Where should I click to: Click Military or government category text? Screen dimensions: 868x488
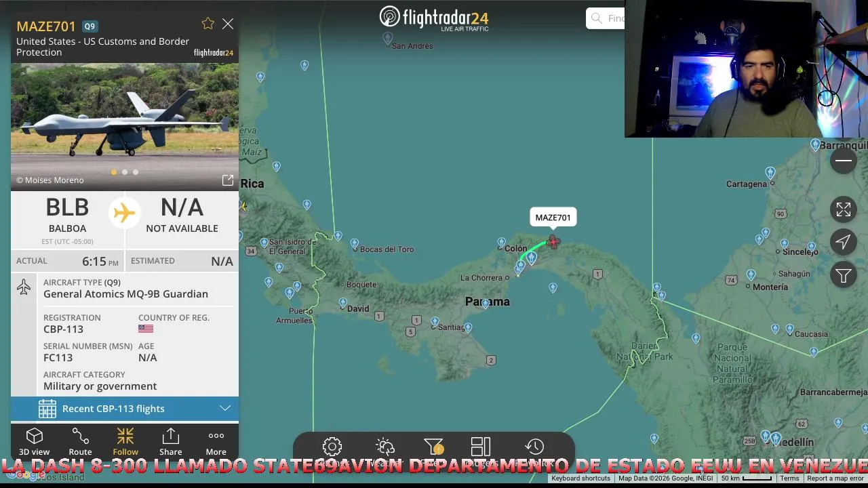coord(100,386)
